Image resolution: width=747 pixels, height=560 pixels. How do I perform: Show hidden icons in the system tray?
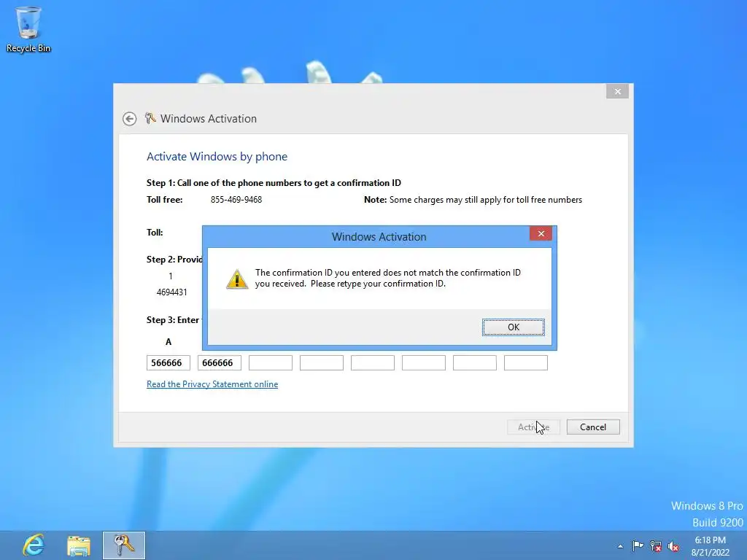620,546
